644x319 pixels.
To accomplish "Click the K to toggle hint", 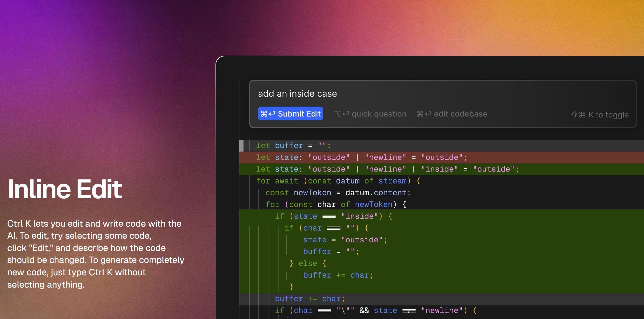I will point(608,115).
